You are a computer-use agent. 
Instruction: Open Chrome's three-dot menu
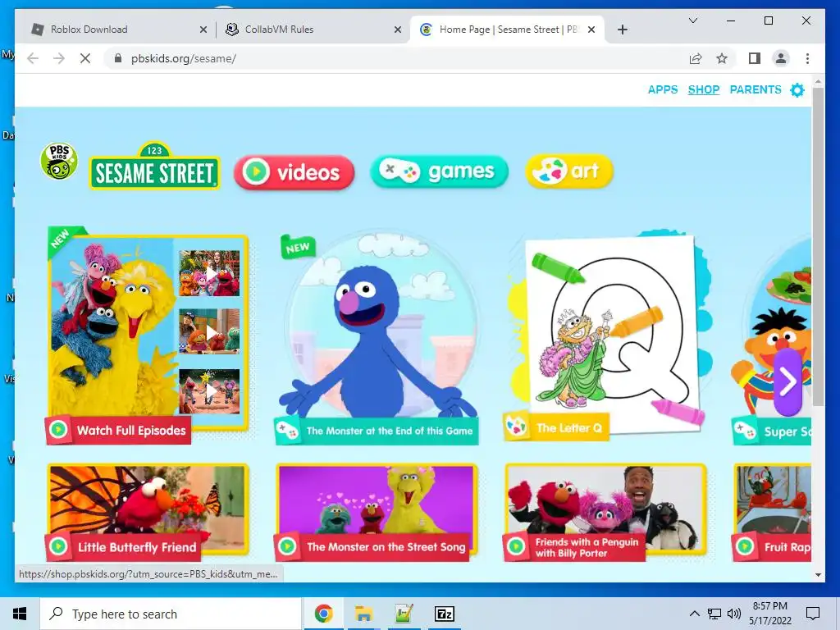pos(807,58)
